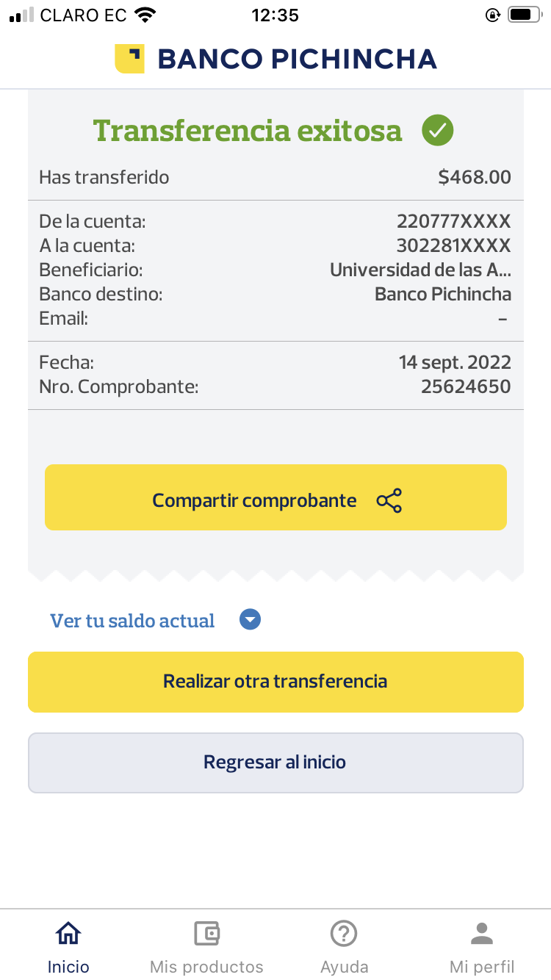Screen dimensions: 551x980
Task: Tap the Inicio home icon
Action: tap(68, 934)
